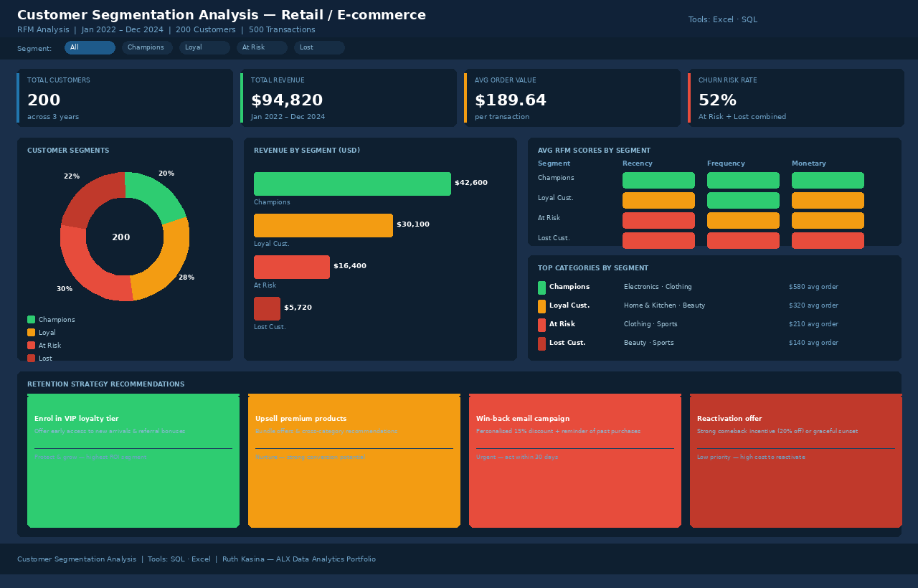The width and height of the screenshot is (918, 588).
Task: Click the Ruth Kasina footer credit text
Action: pos(299,559)
